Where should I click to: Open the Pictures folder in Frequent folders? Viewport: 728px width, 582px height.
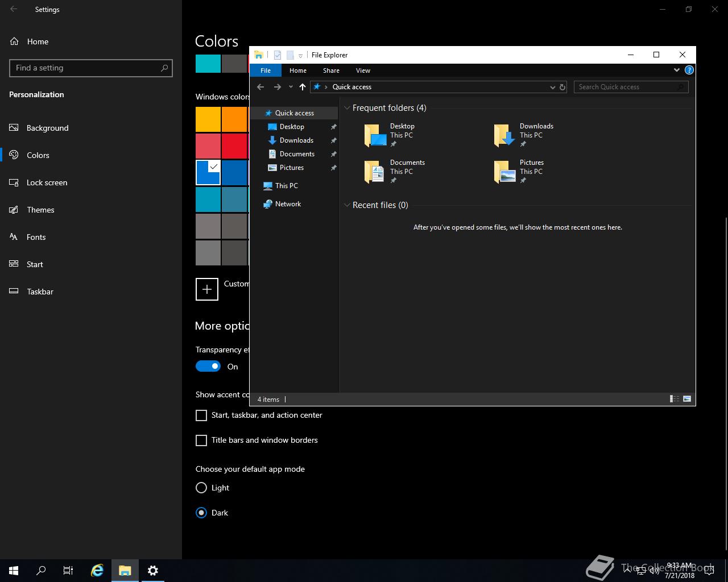519,172
